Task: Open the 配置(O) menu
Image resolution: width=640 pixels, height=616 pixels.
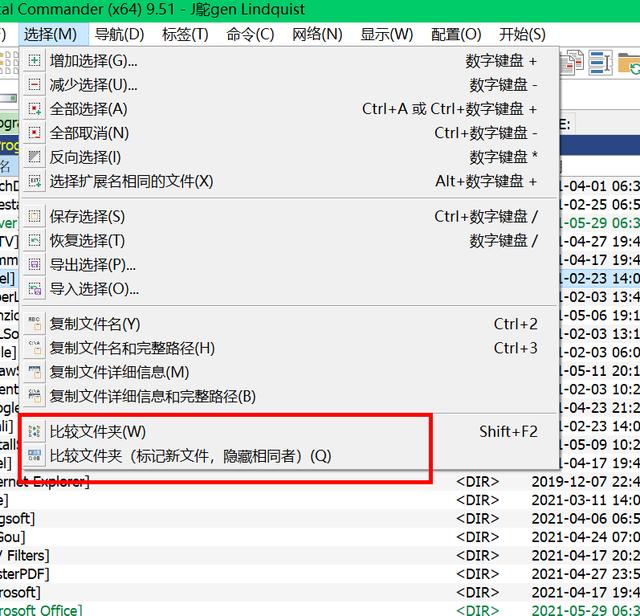Action: pyautogui.click(x=456, y=34)
